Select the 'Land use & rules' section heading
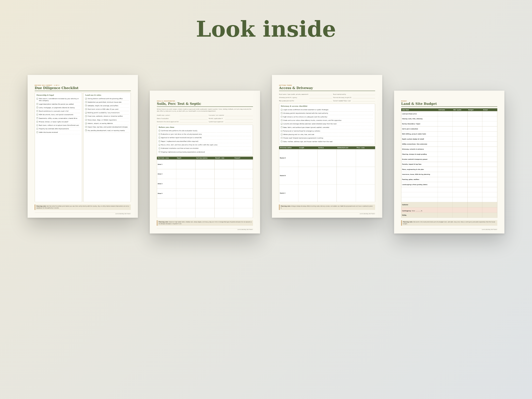This screenshot has width=532, height=399. [x=93, y=95]
